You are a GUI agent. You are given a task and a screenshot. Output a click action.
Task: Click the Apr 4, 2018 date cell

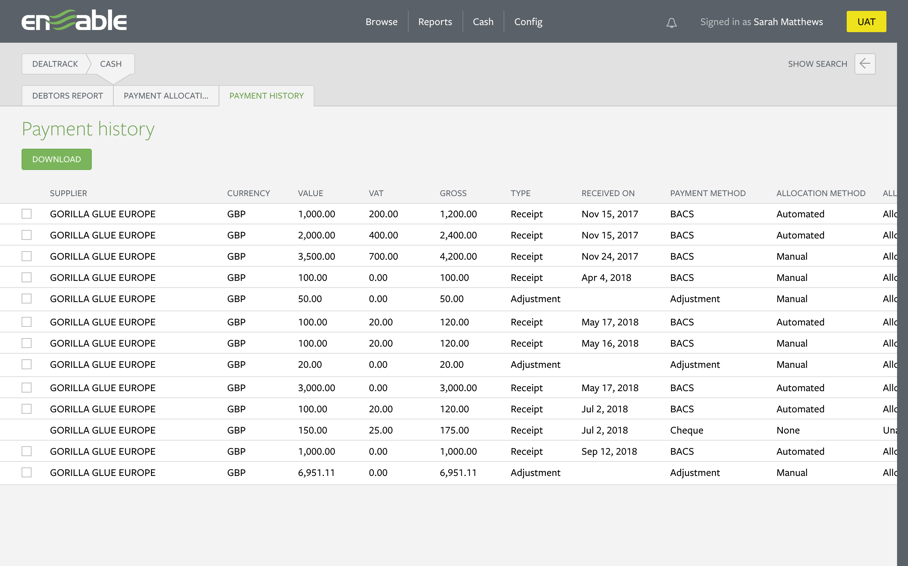point(606,277)
